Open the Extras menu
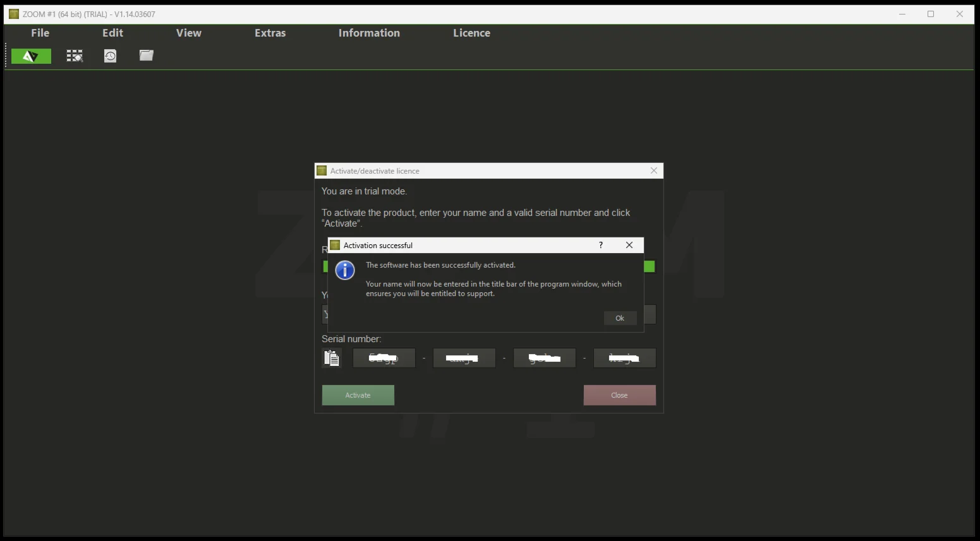980x541 pixels. pyautogui.click(x=270, y=33)
